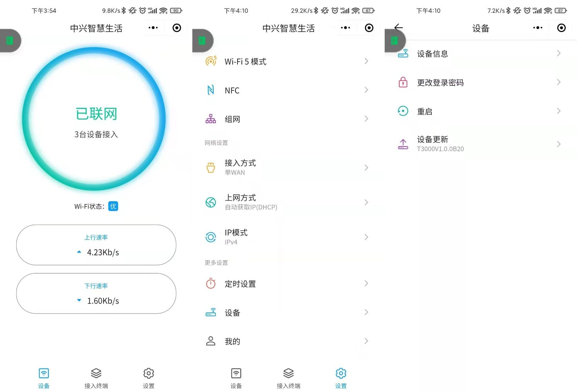The width and height of the screenshot is (577, 392).
Task: Open the NFC icon entry
Action: click(x=211, y=90)
